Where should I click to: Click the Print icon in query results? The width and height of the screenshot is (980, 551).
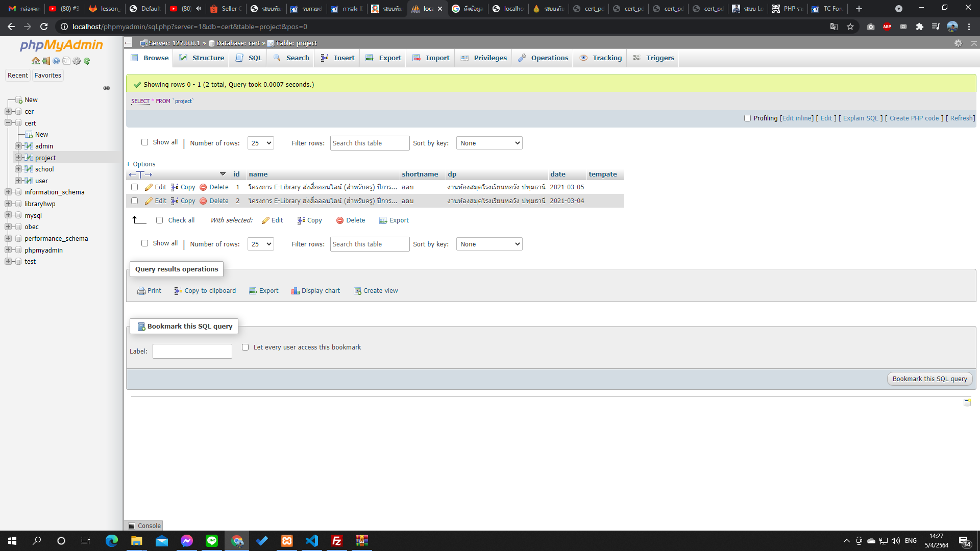(141, 291)
